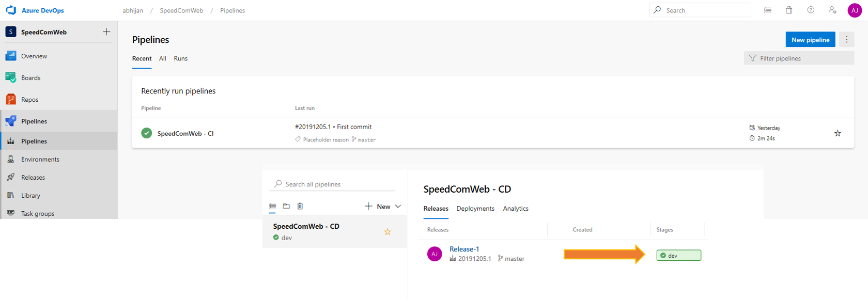This screenshot has width=868, height=299.
Task: Open the folder view icon
Action: click(286, 206)
